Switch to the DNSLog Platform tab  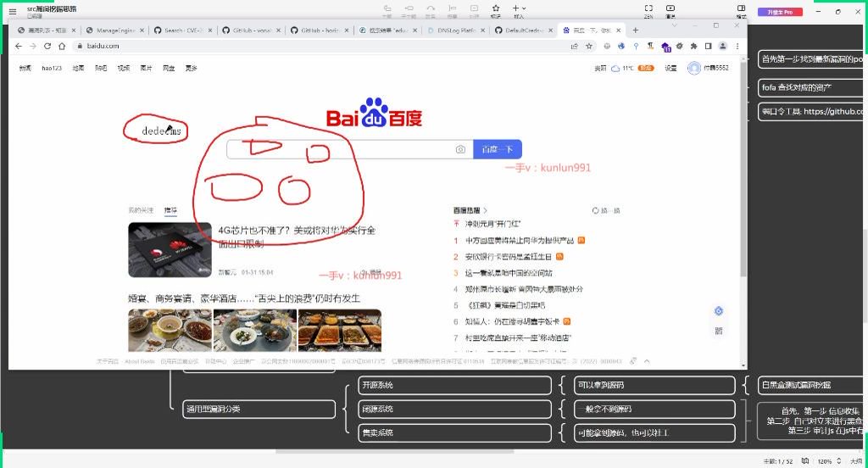click(456, 31)
